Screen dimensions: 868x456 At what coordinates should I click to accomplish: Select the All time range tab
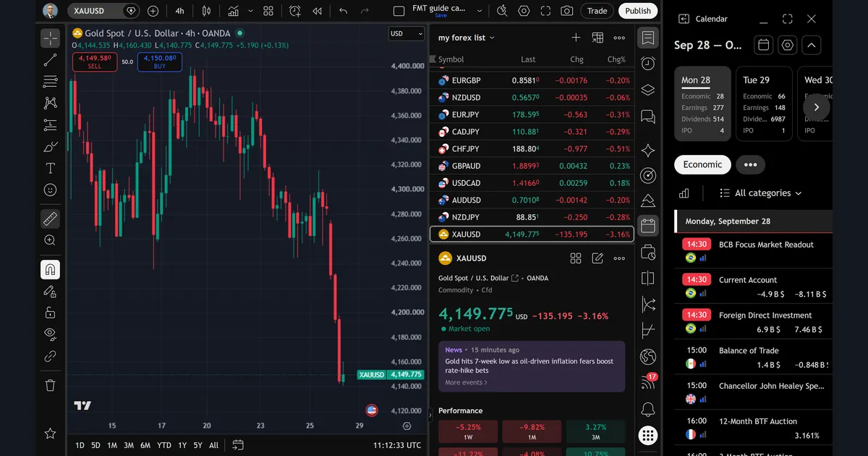pyautogui.click(x=213, y=445)
